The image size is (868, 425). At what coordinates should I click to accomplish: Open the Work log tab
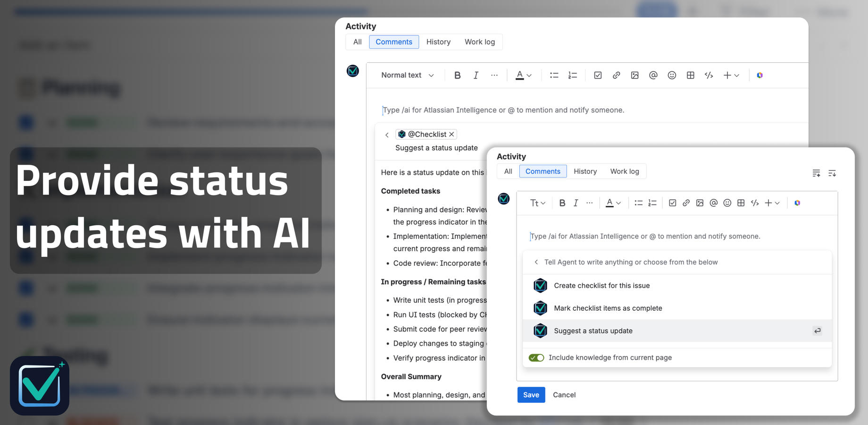[x=625, y=171]
